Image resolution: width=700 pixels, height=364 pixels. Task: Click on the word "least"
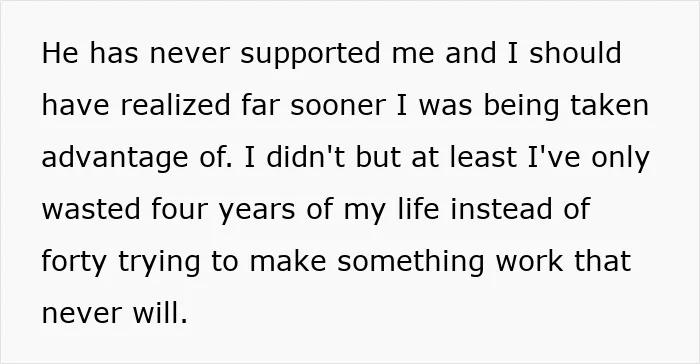(483, 157)
